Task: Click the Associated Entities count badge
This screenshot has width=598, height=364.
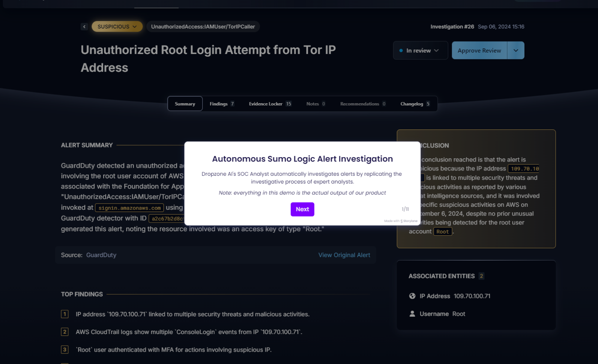Action: tap(481, 276)
